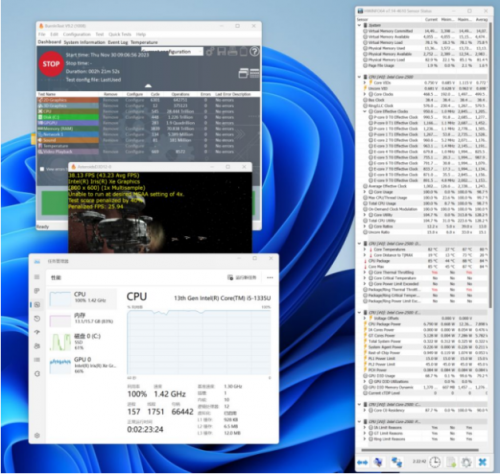Open the File menu in BurnInTest

42,34
